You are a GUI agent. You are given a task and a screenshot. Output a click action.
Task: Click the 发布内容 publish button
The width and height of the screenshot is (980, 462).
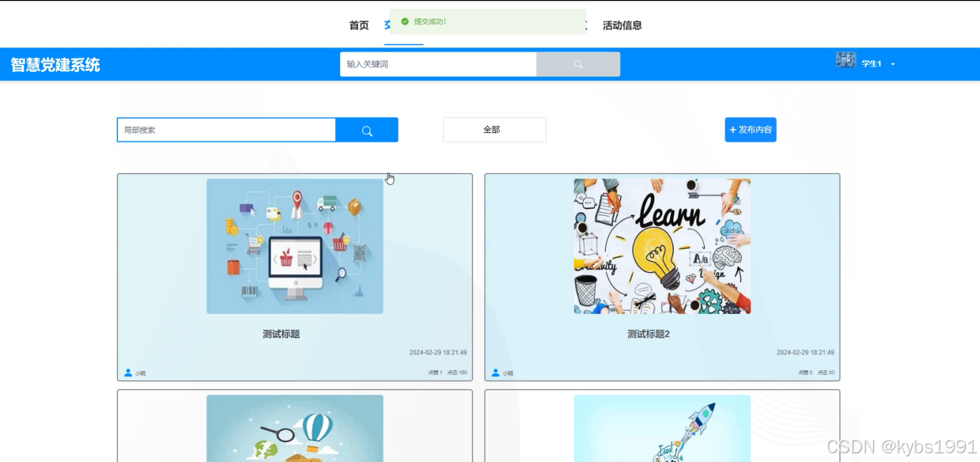pyautogui.click(x=751, y=130)
